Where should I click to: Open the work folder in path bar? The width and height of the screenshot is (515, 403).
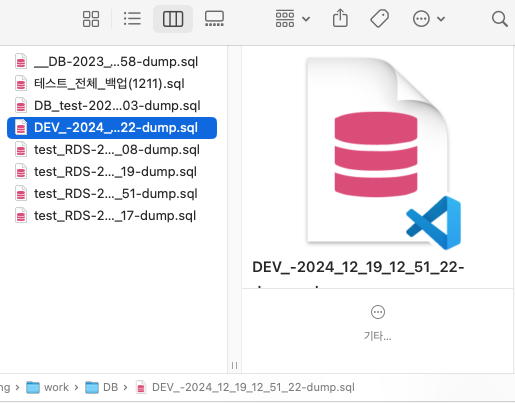pyautogui.click(x=47, y=387)
